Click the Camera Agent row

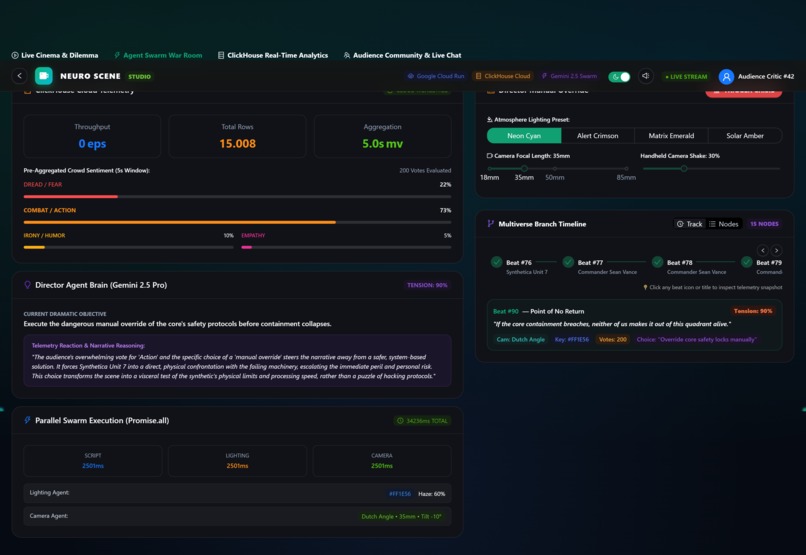[x=237, y=516]
